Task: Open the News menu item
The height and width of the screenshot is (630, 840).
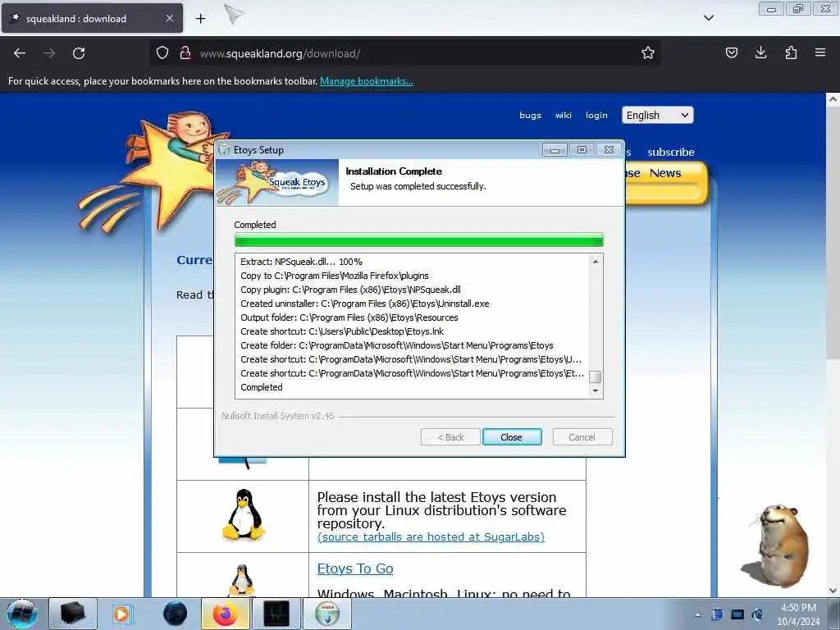Action: pyautogui.click(x=664, y=173)
